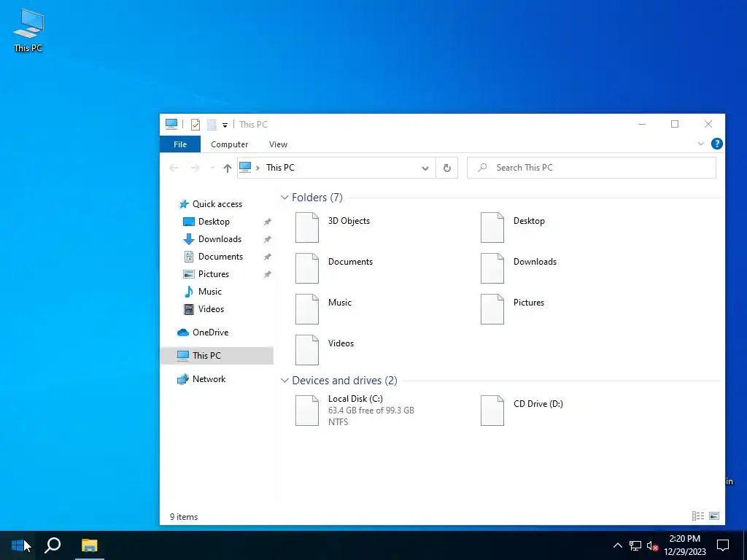This screenshot has width=747, height=560.
Task: Select the Downloads folder icon in Folders
Action: 492,268
